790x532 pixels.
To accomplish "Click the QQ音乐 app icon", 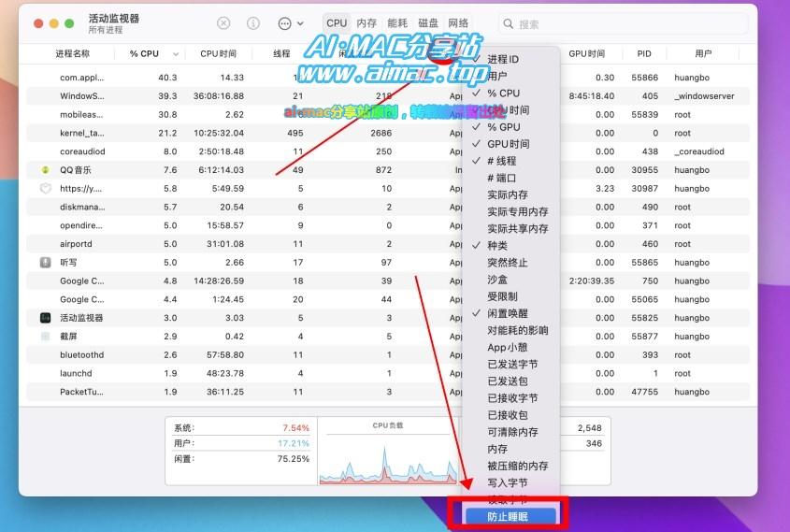I will pos(46,170).
